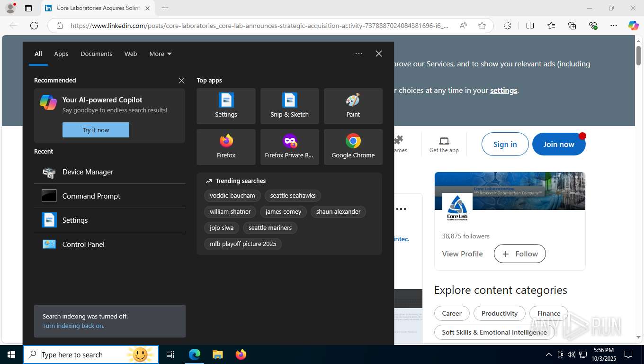Close the search panel

point(379,54)
